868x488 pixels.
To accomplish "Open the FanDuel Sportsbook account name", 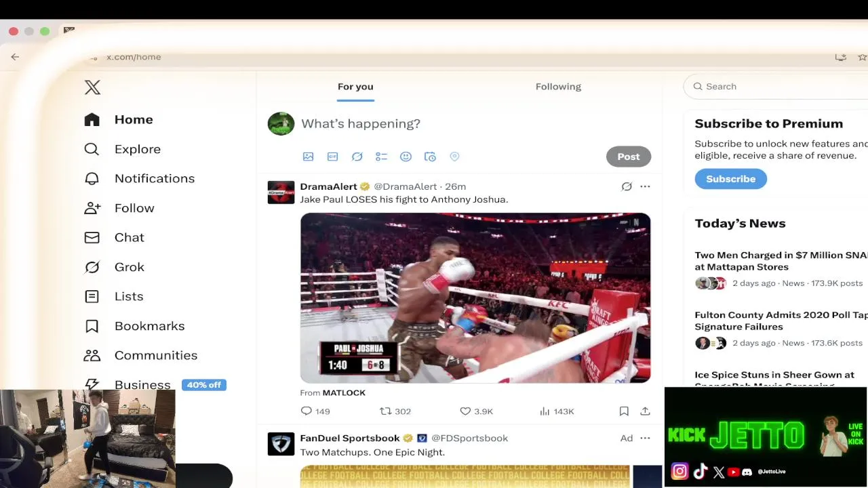I will click(350, 439).
